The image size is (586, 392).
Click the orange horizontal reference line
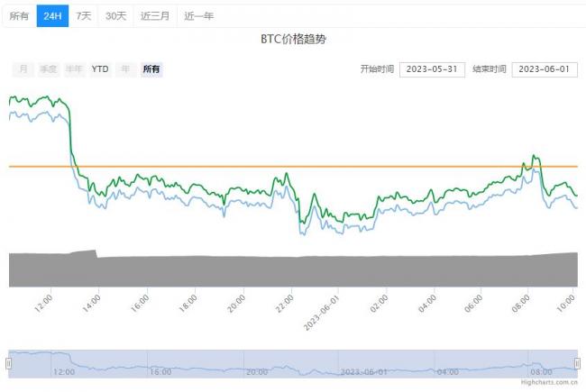click(270, 167)
